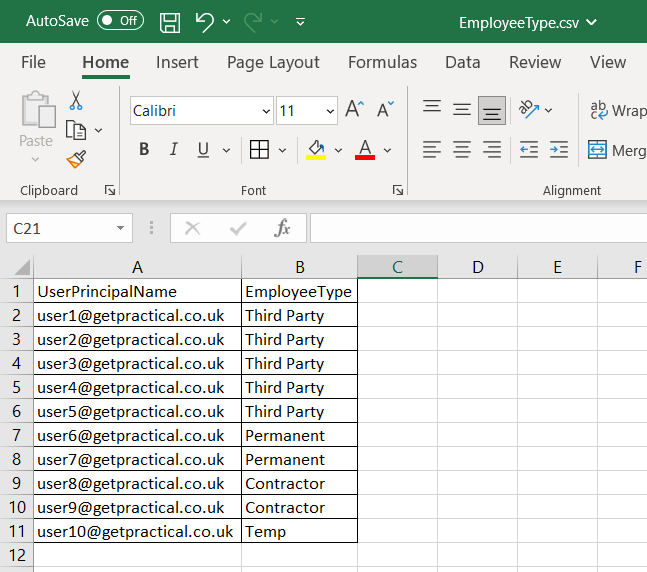Click the Wrap Text button
647x572 pixels.
pos(617,110)
